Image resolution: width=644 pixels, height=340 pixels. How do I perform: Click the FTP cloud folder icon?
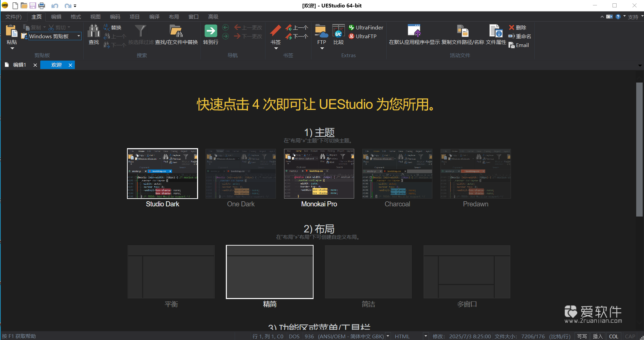click(x=321, y=31)
